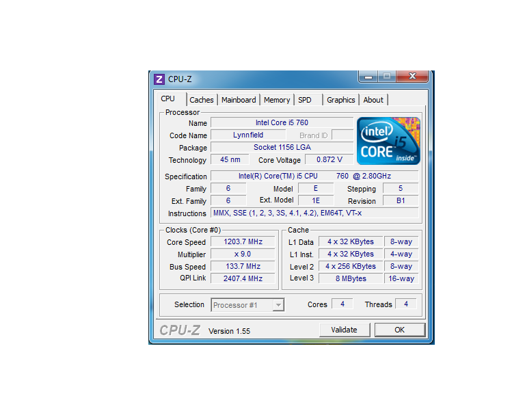525x420 pixels.
Task: Click the Code Name value Lynnfield
Action: point(248,135)
